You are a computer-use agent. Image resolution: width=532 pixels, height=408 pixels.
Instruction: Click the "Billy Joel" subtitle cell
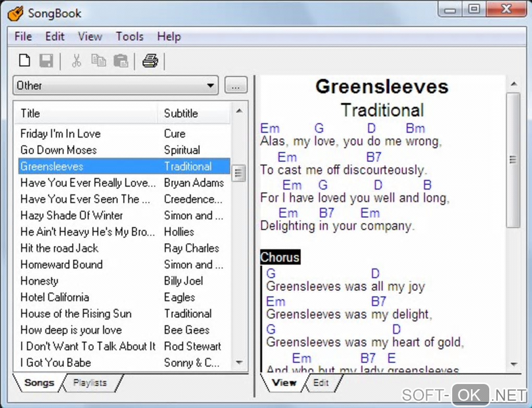(x=184, y=281)
